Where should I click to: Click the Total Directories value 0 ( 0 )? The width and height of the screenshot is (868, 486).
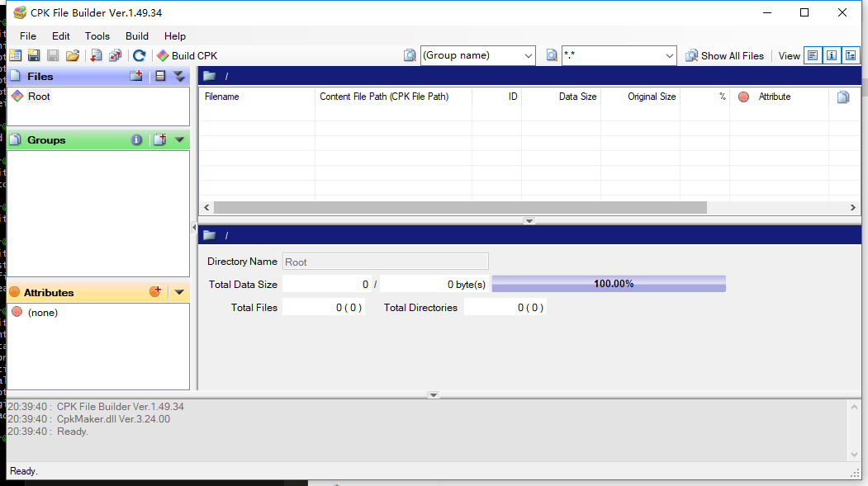505,308
